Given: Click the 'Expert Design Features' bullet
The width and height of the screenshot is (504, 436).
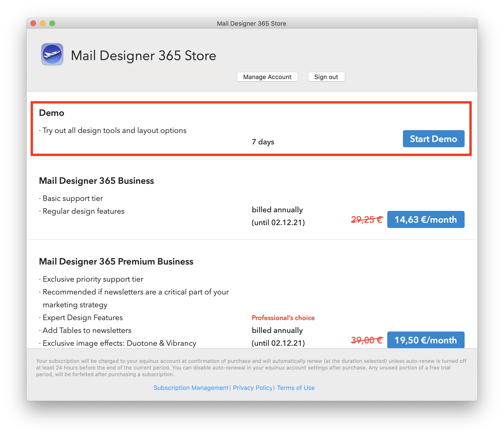Looking at the screenshot, I should [81, 318].
